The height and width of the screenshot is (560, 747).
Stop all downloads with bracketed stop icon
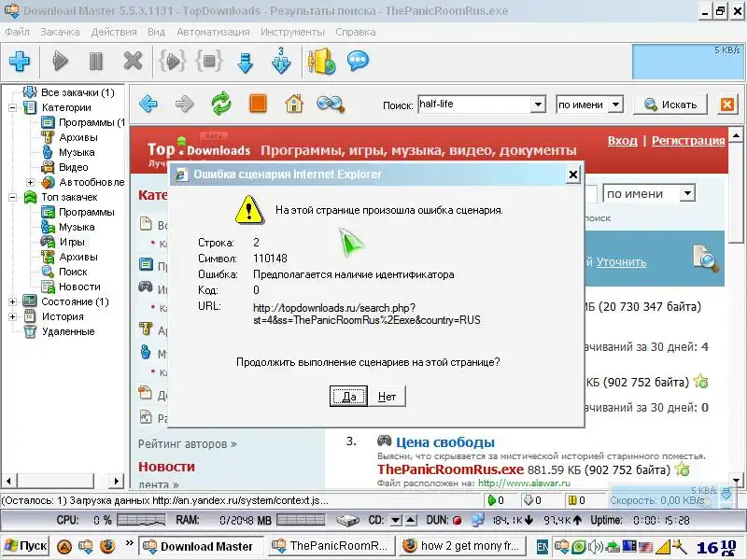point(209,62)
